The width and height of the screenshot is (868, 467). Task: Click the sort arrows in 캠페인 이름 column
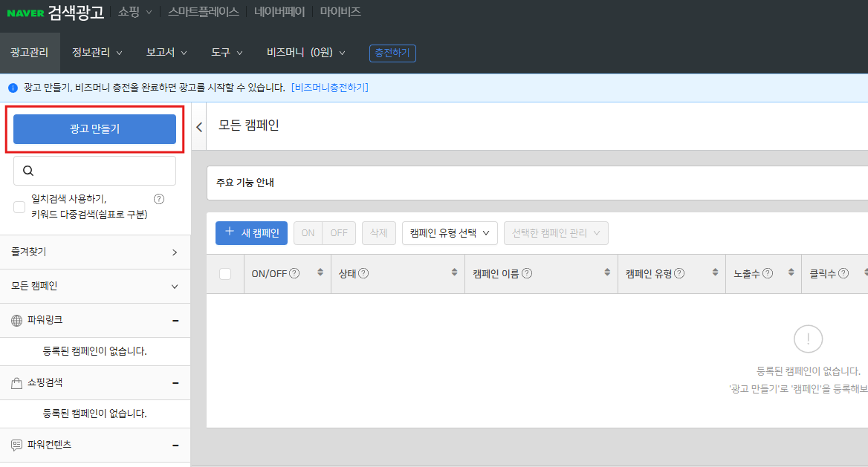(x=607, y=273)
